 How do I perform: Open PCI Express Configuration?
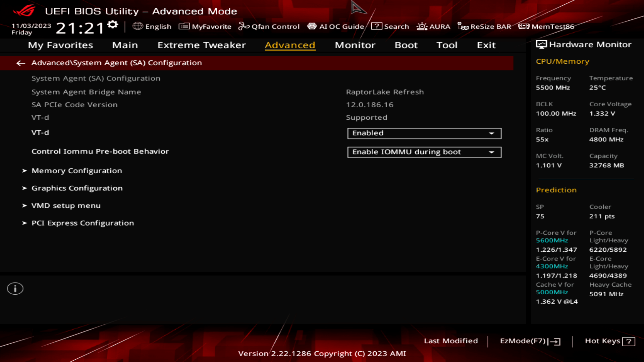click(x=83, y=223)
